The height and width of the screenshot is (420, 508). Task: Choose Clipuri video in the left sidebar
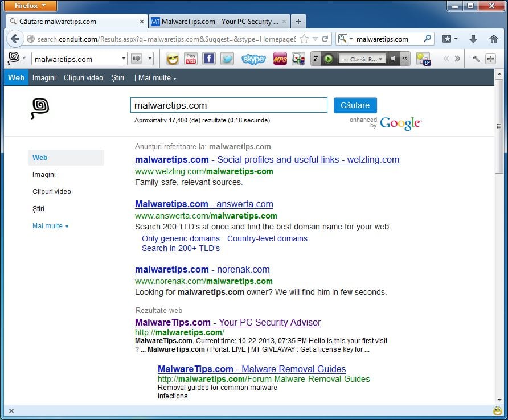[51, 192]
